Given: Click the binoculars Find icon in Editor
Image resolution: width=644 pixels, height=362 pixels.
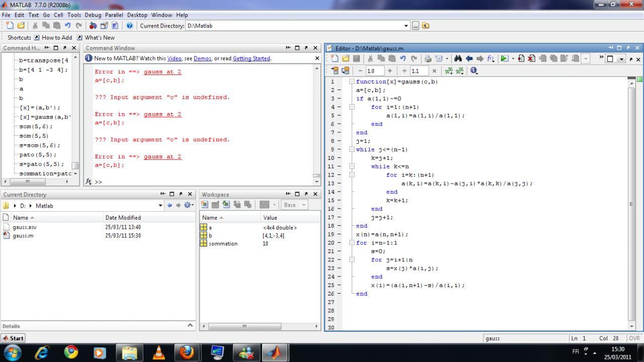Looking at the screenshot, I should (x=458, y=59).
